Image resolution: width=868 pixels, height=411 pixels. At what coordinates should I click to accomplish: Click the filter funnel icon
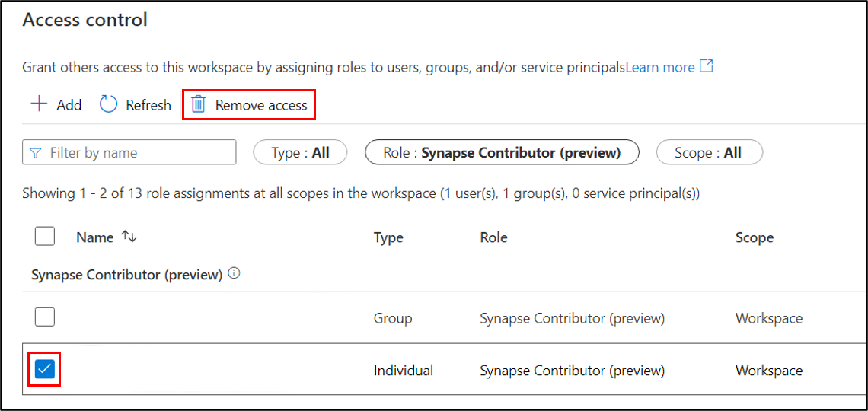[x=35, y=153]
